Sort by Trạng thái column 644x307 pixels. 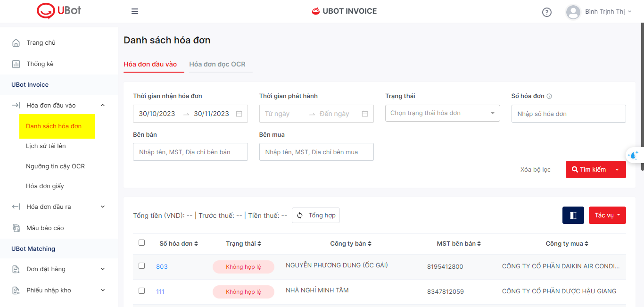[243, 244]
